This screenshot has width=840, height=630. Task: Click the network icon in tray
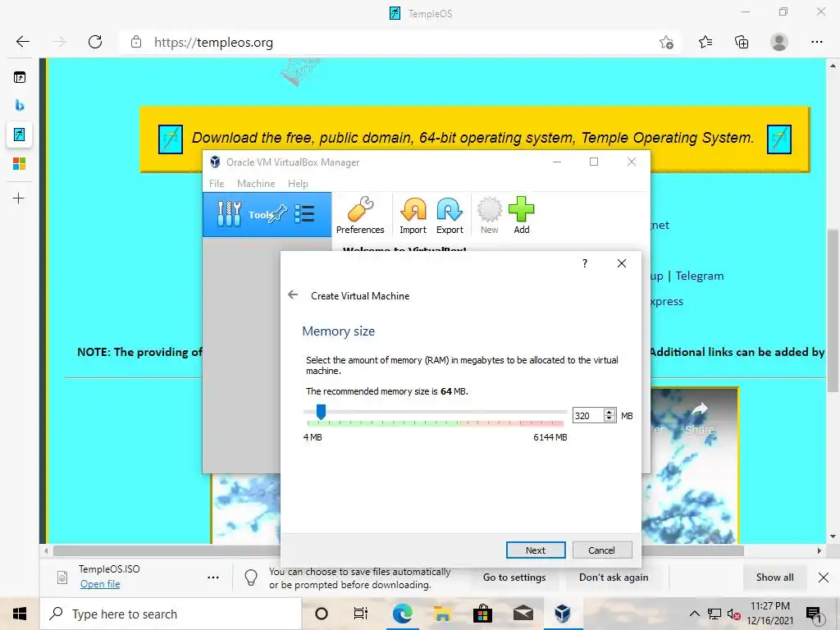coord(714,614)
